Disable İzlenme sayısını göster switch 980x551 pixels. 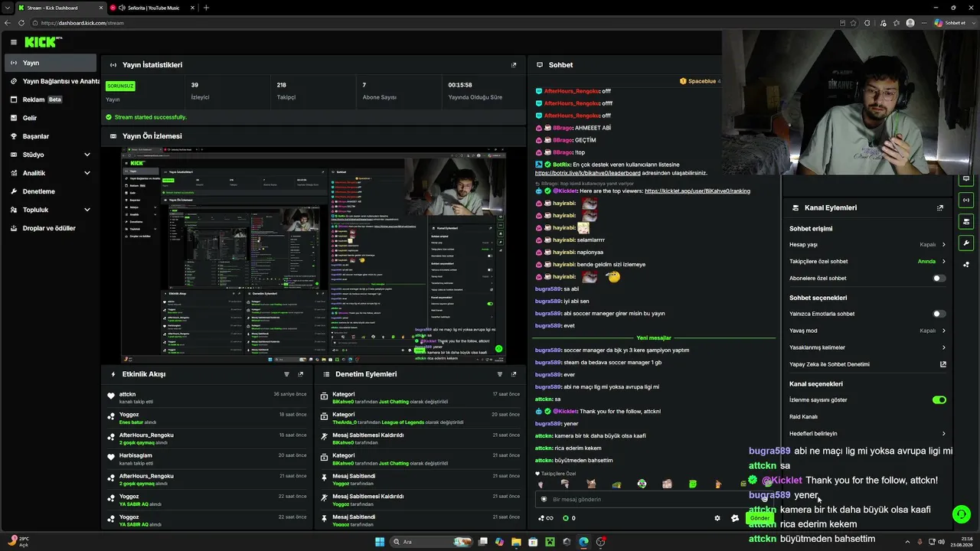point(939,399)
